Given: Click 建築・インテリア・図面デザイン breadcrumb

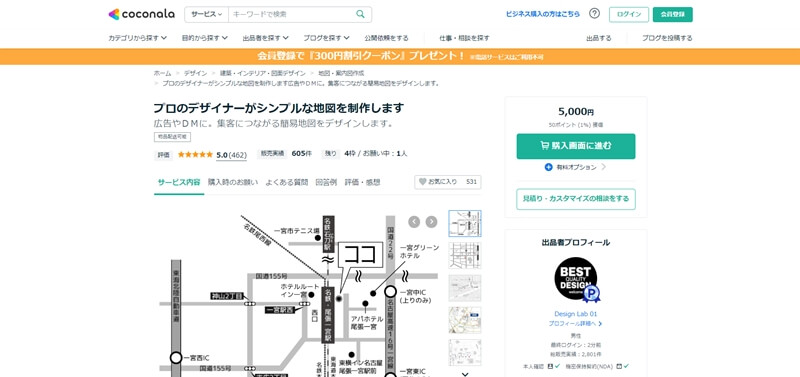Looking at the screenshot, I should point(263,73).
